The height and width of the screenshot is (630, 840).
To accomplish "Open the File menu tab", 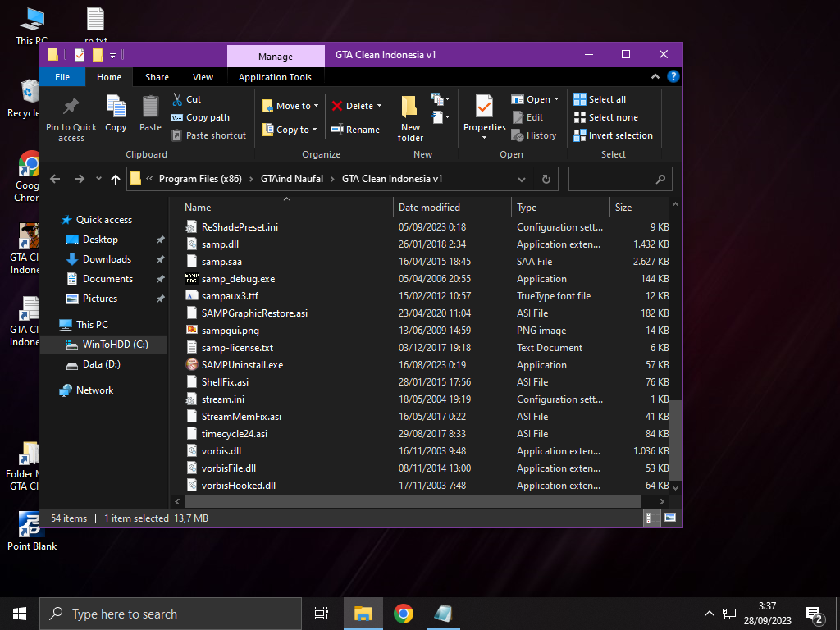I will (x=62, y=77).
